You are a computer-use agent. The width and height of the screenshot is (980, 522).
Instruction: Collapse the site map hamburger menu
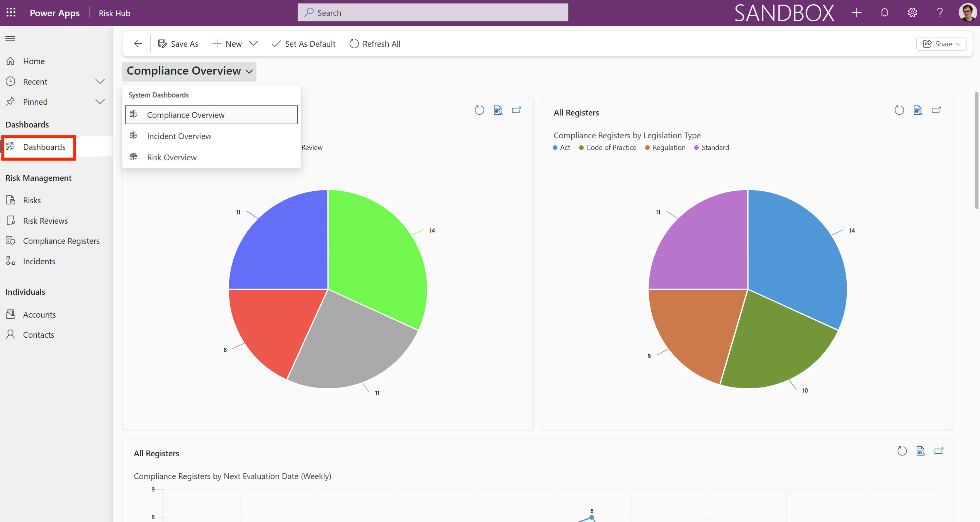(10, 38)
